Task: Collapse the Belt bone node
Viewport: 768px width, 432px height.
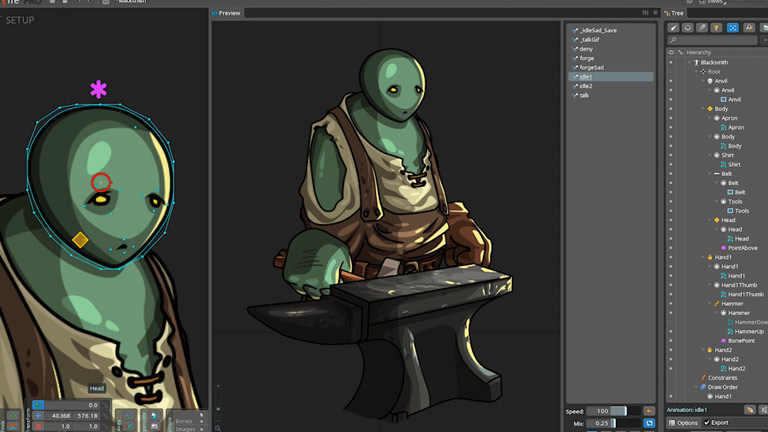Action: coord(710,174)
